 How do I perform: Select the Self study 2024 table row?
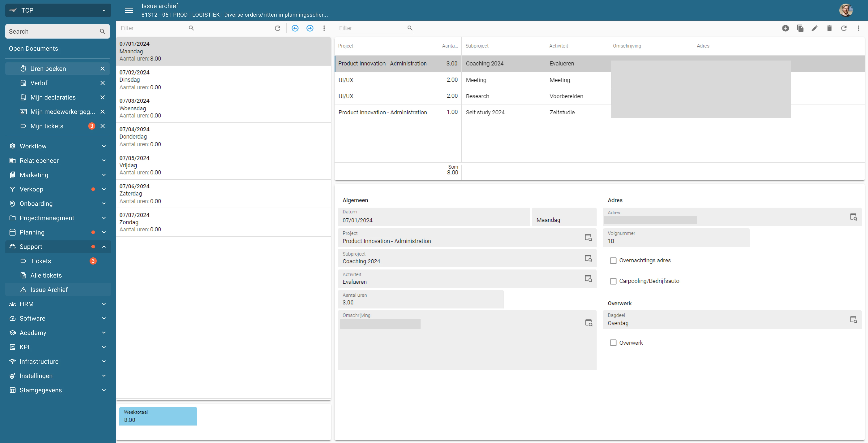599,112
